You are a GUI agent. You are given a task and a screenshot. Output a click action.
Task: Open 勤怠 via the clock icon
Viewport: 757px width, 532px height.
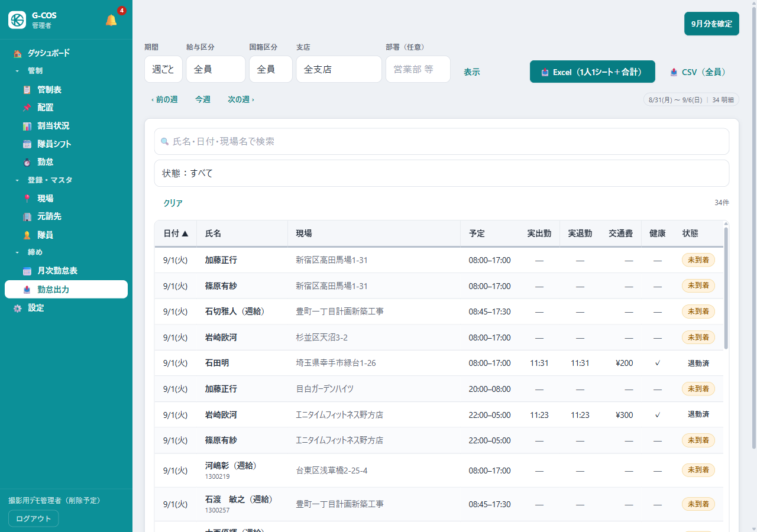click(27, 162)
